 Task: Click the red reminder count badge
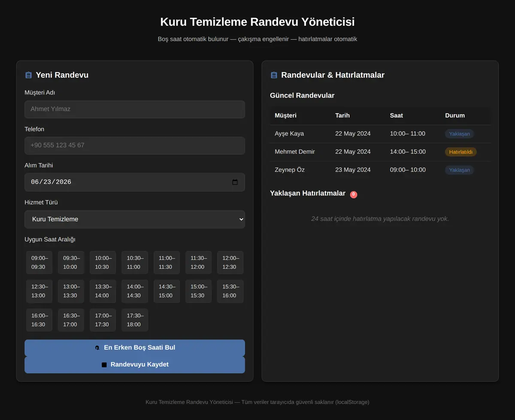pos(354,194)
